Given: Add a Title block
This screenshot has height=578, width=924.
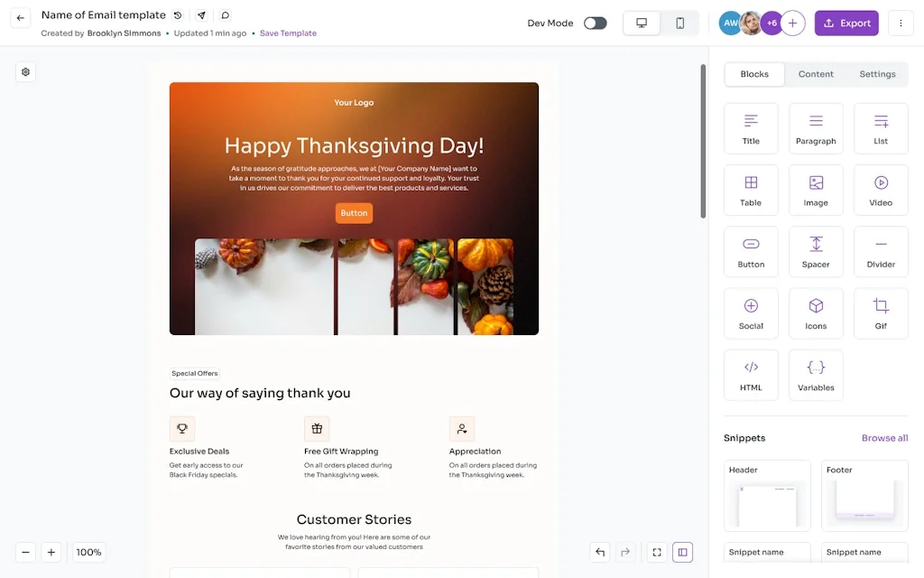Looking at the screenshot, I should click(751, 128).
